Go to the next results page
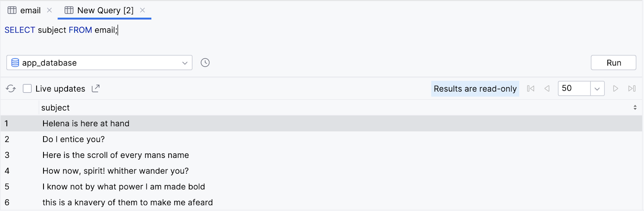 click(615, 89)
